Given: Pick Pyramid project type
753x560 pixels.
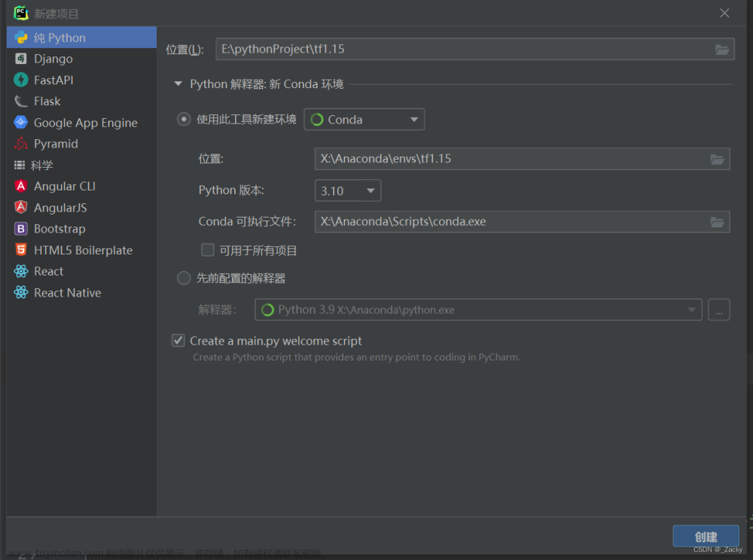Looking at the screenshot, I should point(81,144).
